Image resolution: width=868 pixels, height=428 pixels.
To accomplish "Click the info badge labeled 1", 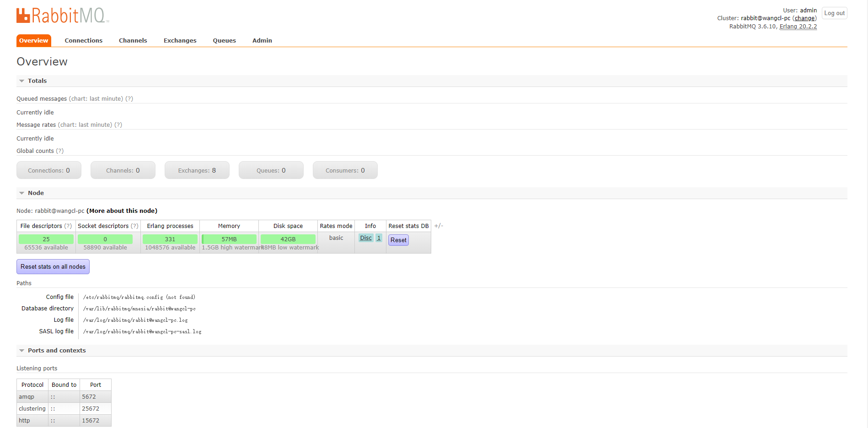I will click(379, 238).
